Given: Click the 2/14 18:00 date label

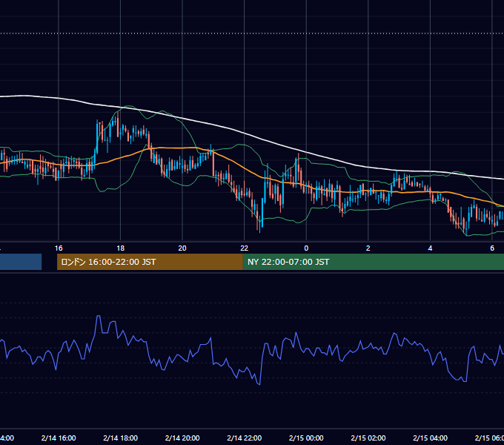Looking at the screenshot, I should point(121,438).
